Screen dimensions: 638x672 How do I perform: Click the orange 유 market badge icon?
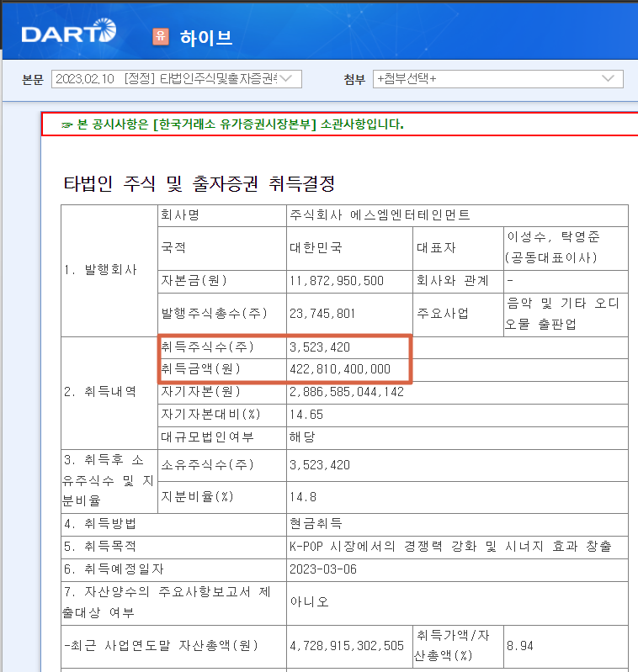[x=161, y=36]
